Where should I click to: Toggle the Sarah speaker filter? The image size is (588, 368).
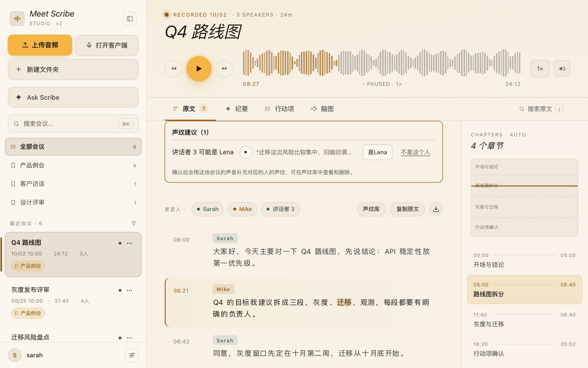(x=208, y=209)
